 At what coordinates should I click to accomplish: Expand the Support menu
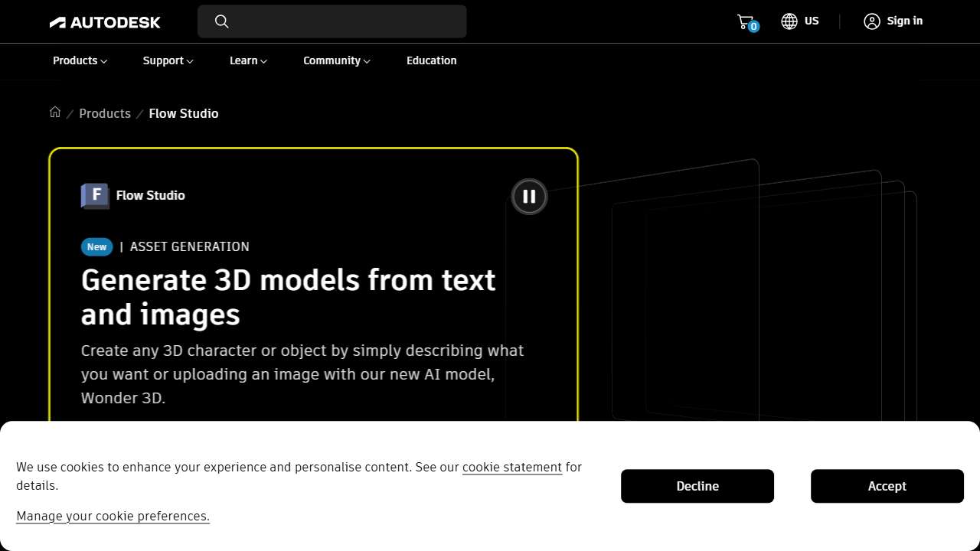click(x=168, y=60)
